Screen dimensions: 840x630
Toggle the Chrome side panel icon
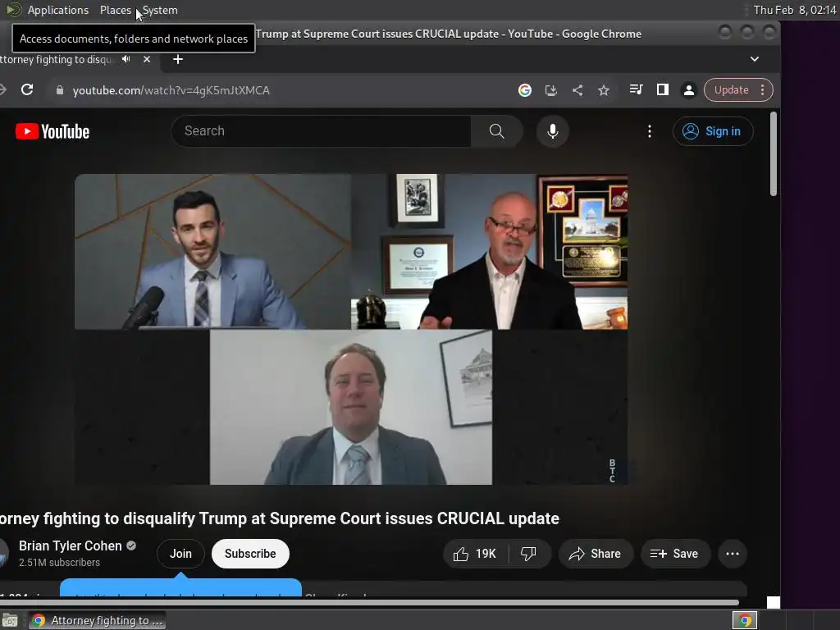(663, 89)
